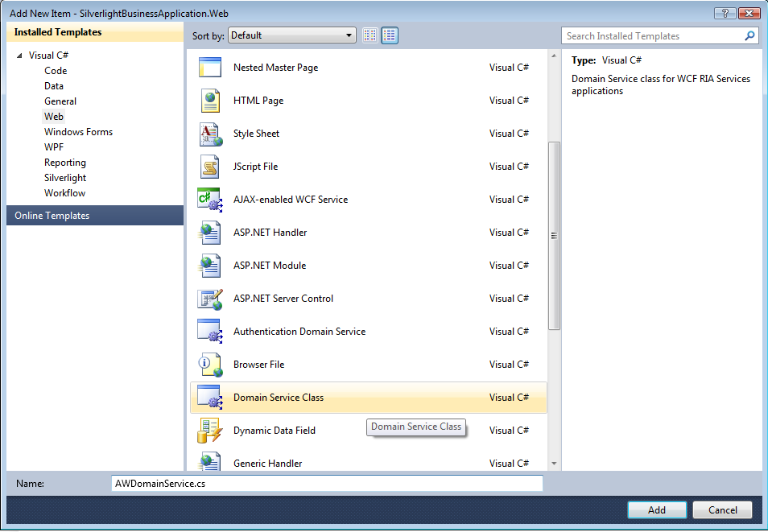Click the Dynamic Data Field label
This screenshot has height=532, width=768.
275,431
